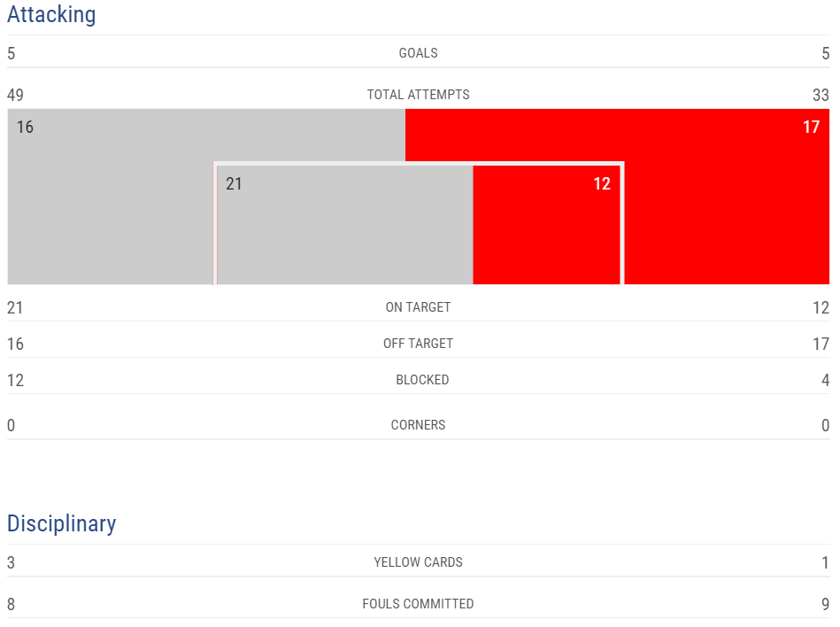Viewport: 840px width, 627px height.
Task: Click the away team fouls committed value 9
Action: [826, 604]
